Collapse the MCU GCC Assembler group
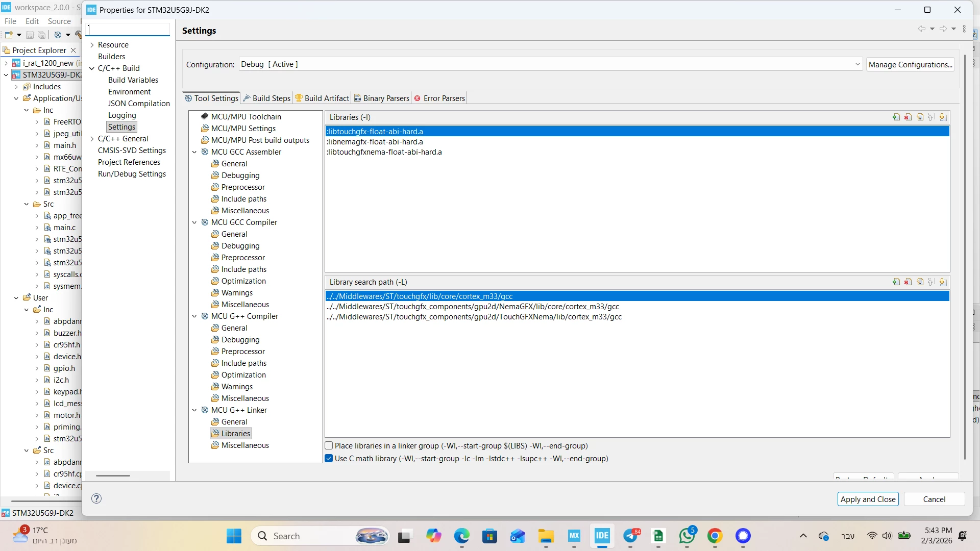The width and height of the screenshot is (980, 551). pos(194,152)
